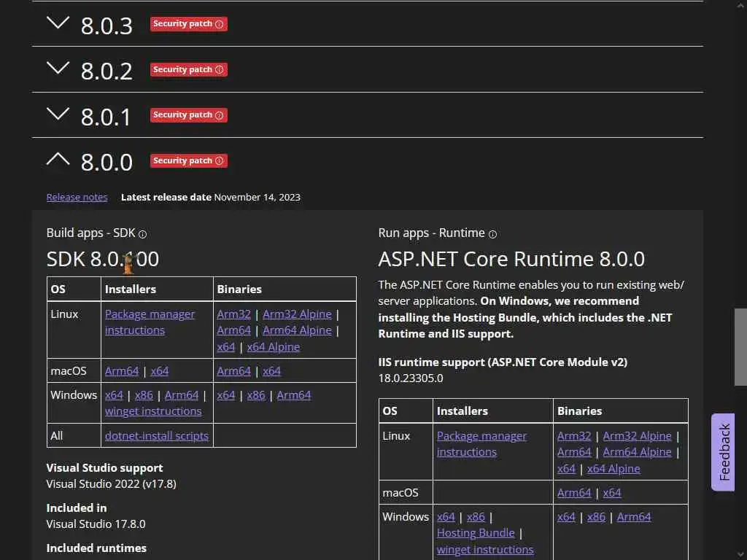Open the Release notes link
This screenshot has width=747, height=560.
(x=77, y=197)
